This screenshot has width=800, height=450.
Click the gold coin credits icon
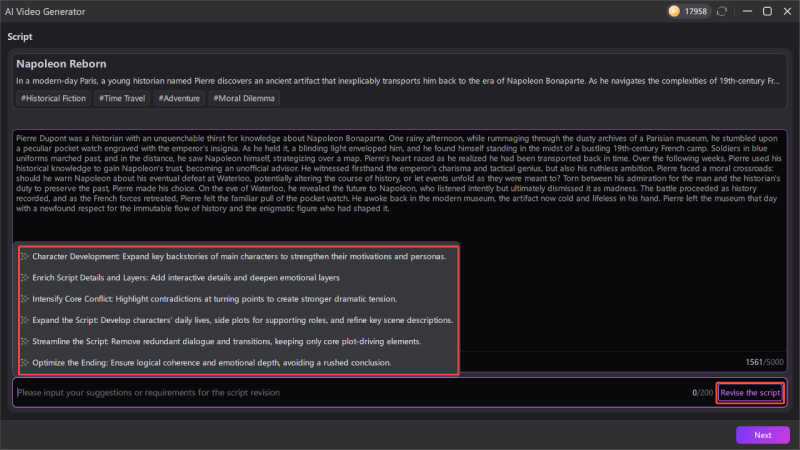point(675,11)
